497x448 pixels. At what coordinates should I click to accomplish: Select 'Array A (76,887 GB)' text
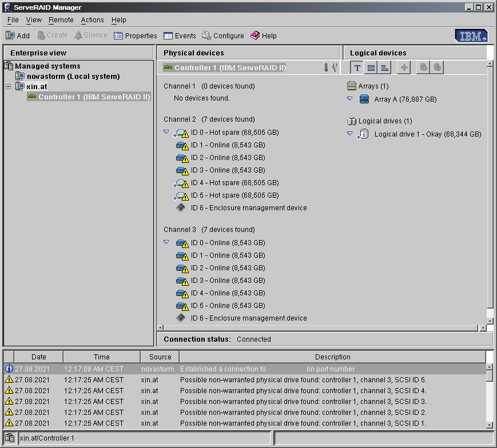point(405,99)
